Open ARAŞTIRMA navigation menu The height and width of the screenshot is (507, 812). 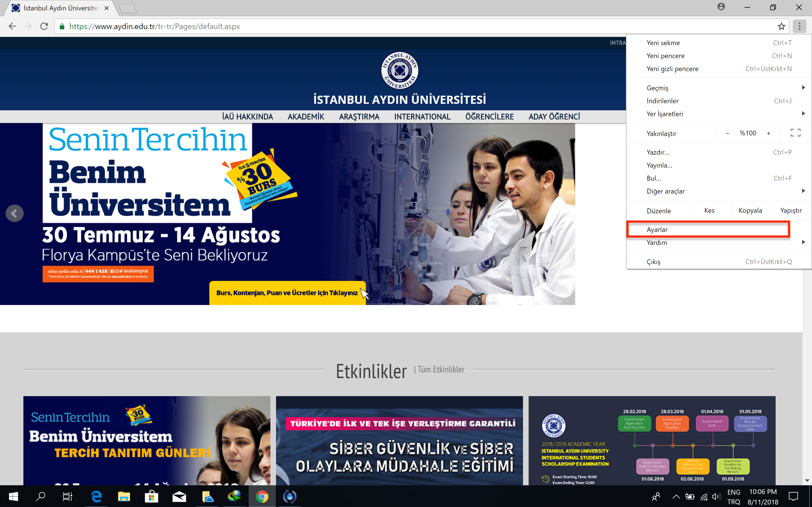pyautogui.click(x=359, y=117)
